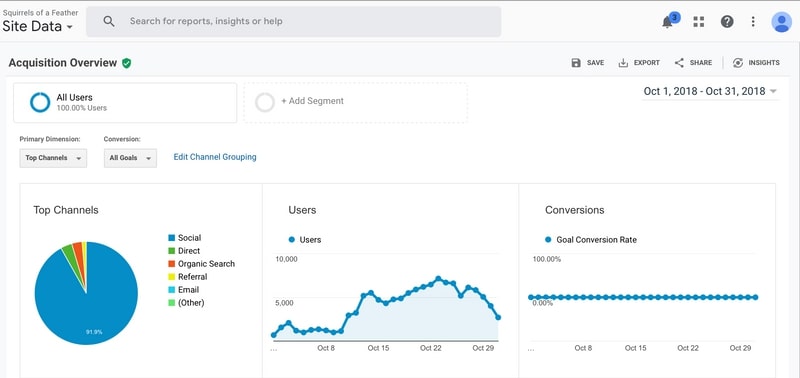This screenshot has height=378, width=800.
Task: Open the three-dot more options menu
Action: point(753,21)
